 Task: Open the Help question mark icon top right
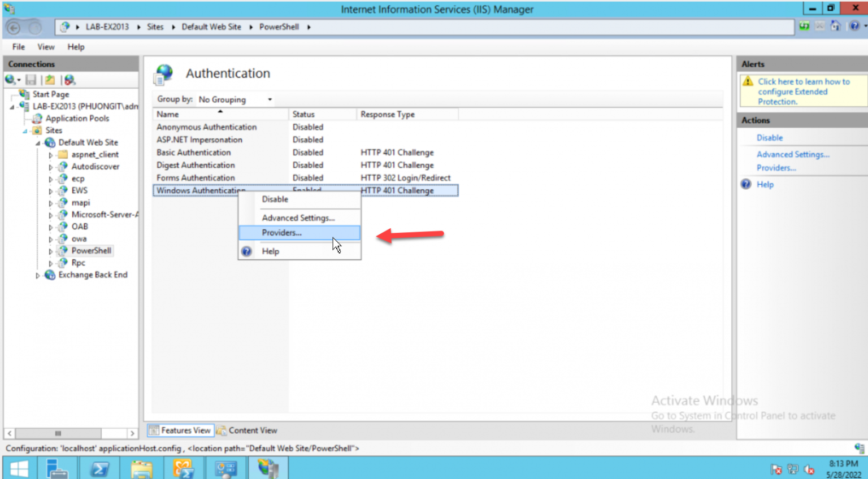(853, 26)
